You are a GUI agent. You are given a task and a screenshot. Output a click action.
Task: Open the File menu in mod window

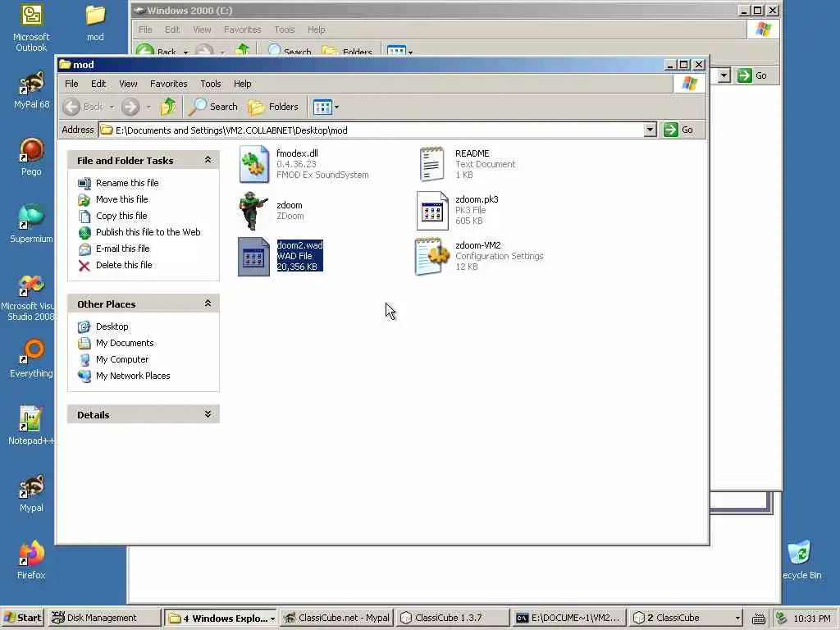pyautogui.click(x=71, y=84)
